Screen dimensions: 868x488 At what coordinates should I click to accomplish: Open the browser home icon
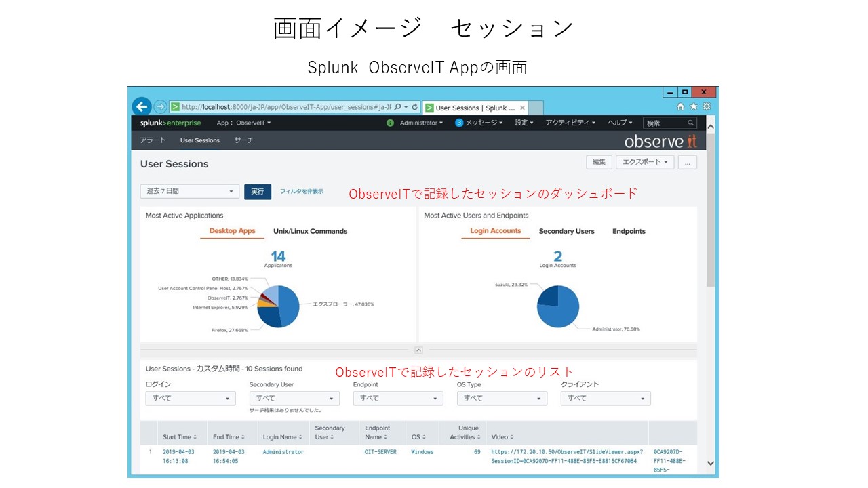681,106
